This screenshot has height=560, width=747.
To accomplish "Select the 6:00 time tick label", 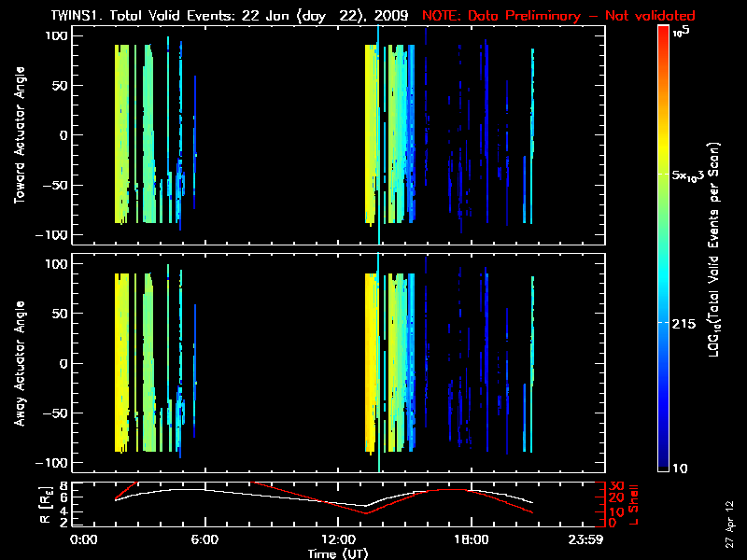I will coord(204,540).
